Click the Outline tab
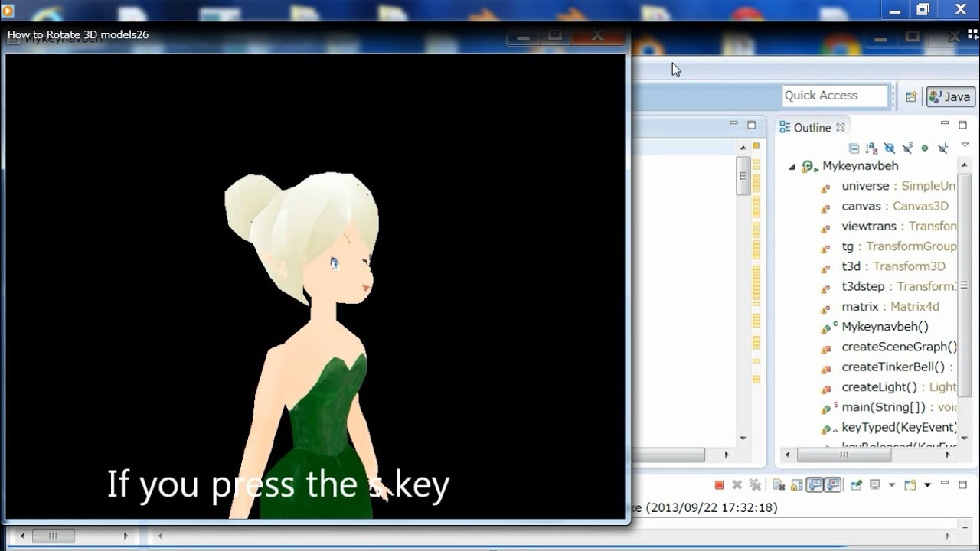The image size is (980, 551). [x=812, y=128]
